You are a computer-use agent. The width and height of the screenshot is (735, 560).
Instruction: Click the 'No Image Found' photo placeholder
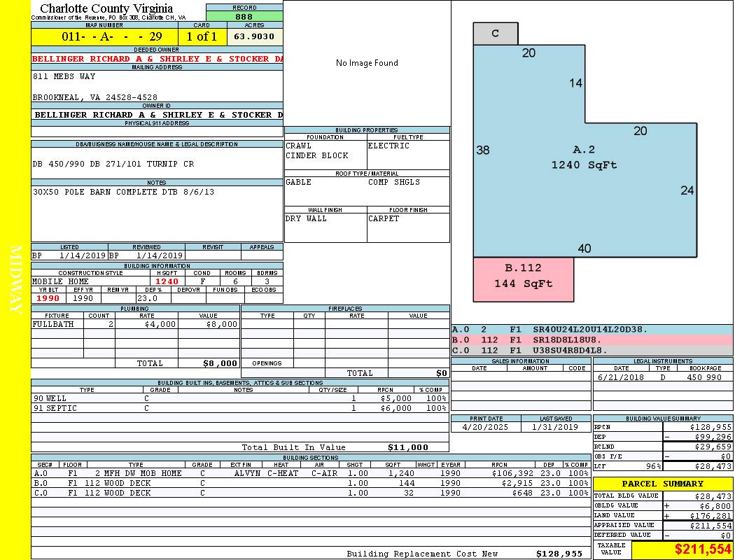pyautogui.click(x=366, y=63)
